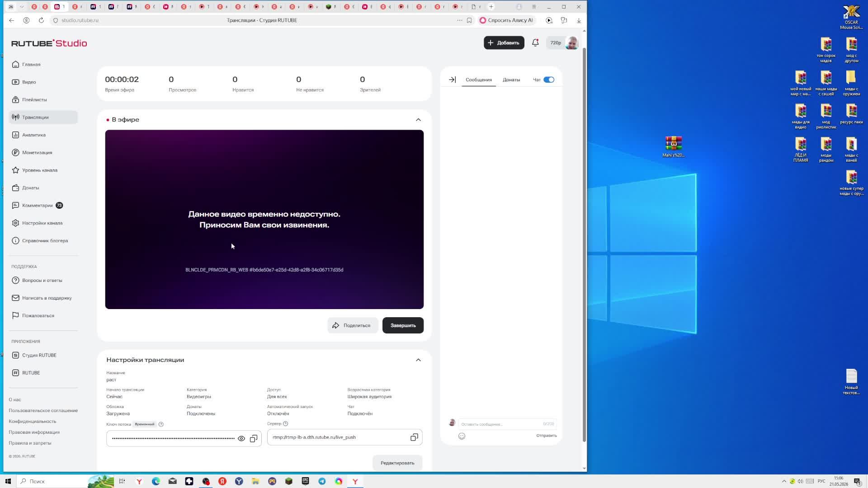
Task: Click the Справочник блогера info icon
Action: tap(16, 241)
